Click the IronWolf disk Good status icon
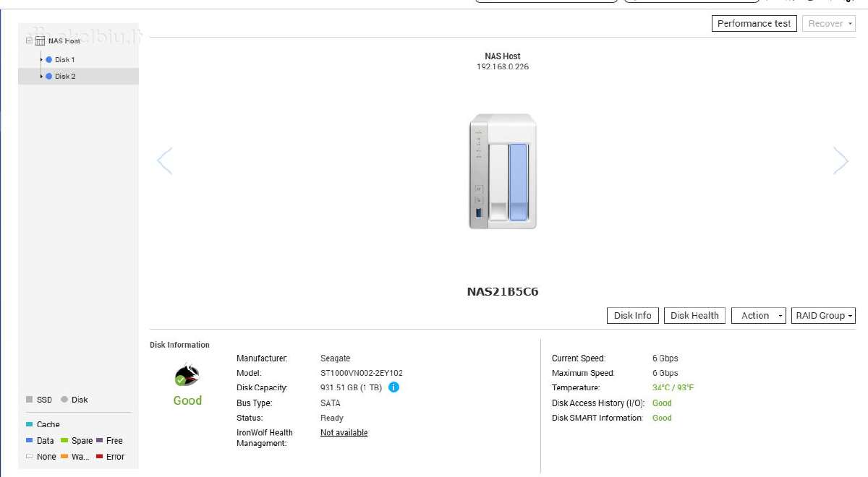This screenshot has height=477, width=868. click(x=187, y=376)
